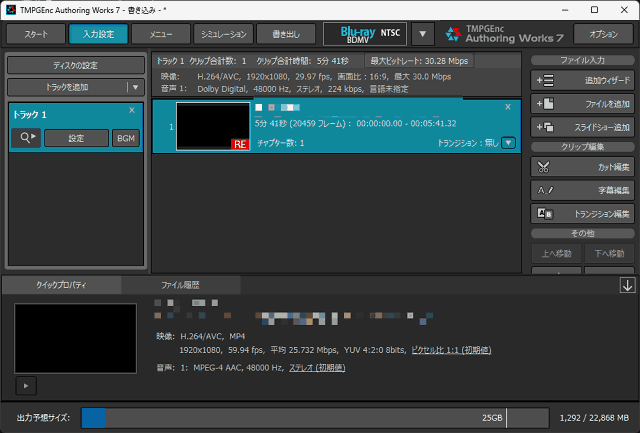Click ステレオ (初期値) link
Viewport: 640px width, 433px height.
coord(317,368)
